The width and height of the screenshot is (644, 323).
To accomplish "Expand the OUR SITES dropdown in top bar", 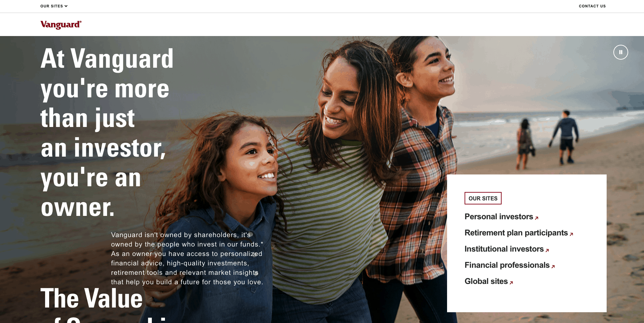I will 54,6.
